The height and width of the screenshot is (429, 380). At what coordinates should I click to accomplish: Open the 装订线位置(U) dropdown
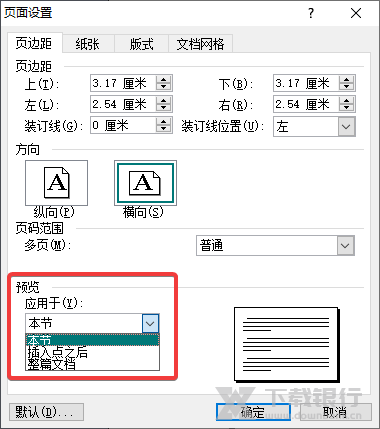[346, 127]
